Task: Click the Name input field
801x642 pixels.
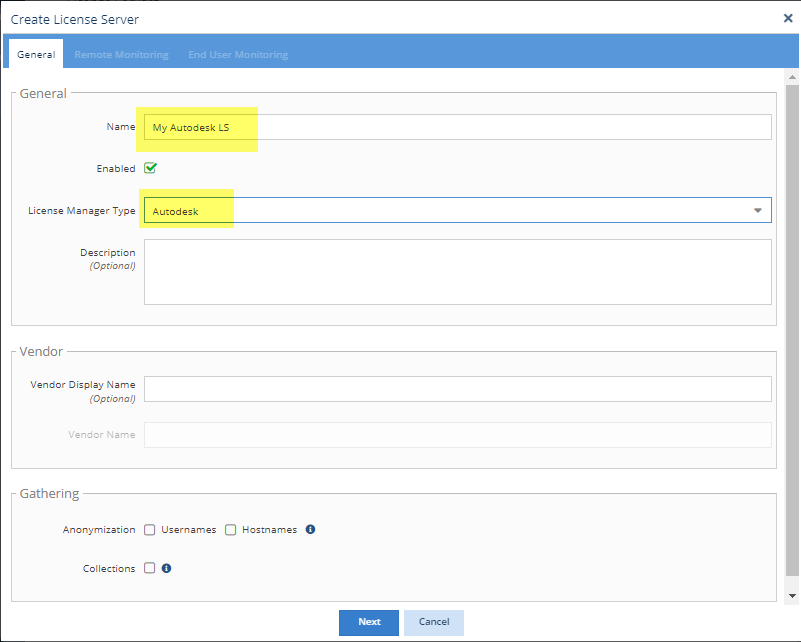Action: (457, 127)
